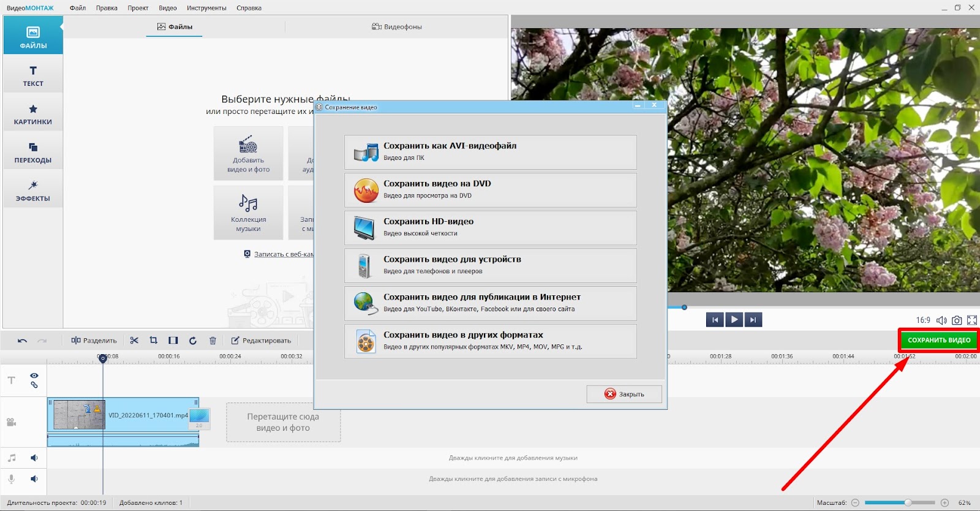The width and height of the screenshot is (980, 511).
Task: Minimize the Сохранение видео dialog
Action: click(x=638, y=105)
